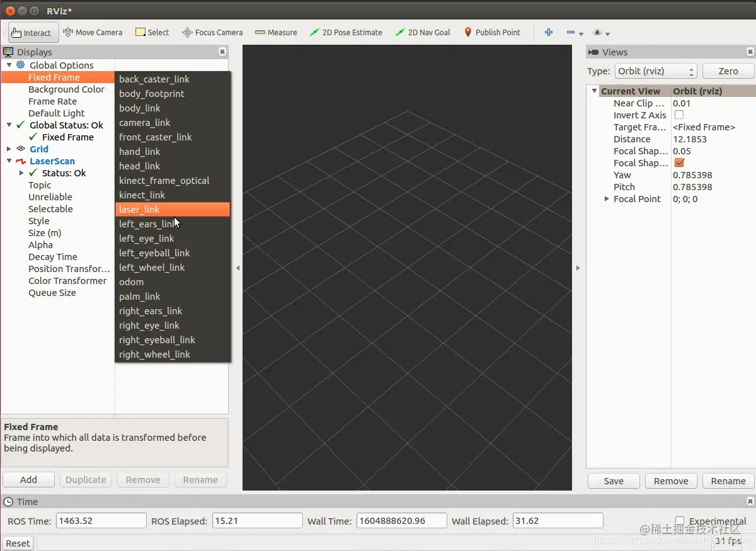The image size is (756, 551).
Task: Close the Displays panel
Action: pos(222,52)
